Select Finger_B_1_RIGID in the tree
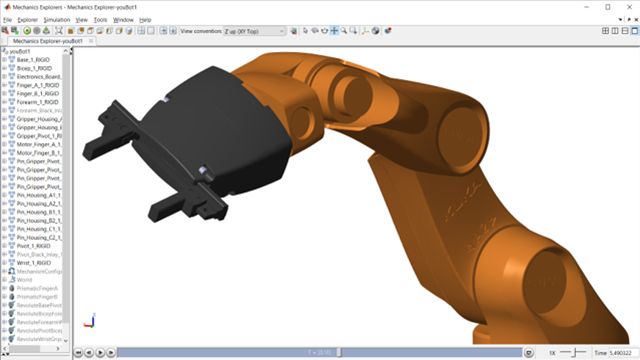640x360 pixels. coord(38,93)
